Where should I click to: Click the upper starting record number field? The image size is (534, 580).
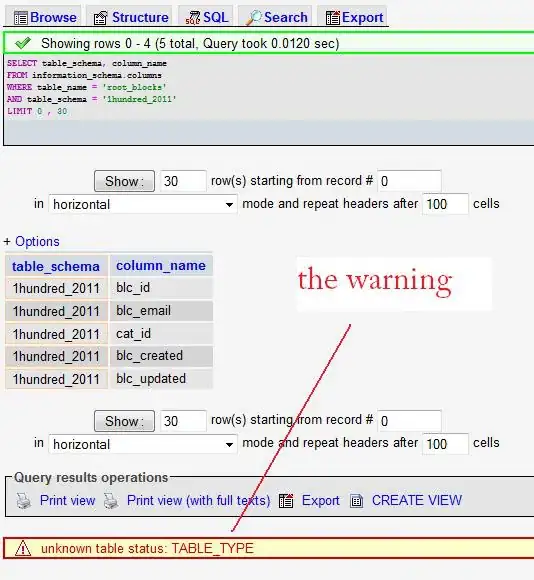click(409, 181)
